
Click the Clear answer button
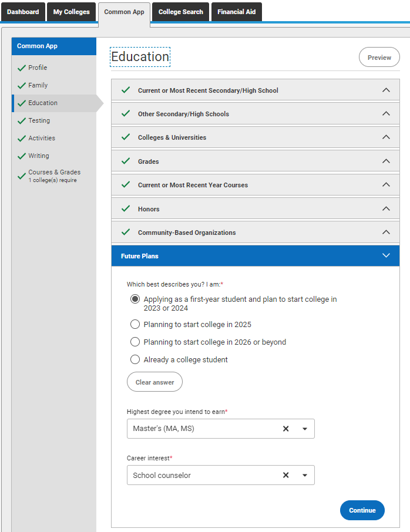click(154, 382)
